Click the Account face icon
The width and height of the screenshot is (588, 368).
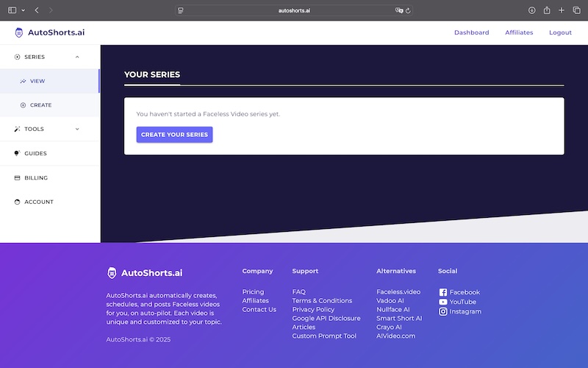pyautogui.click(x=17, y=202)
